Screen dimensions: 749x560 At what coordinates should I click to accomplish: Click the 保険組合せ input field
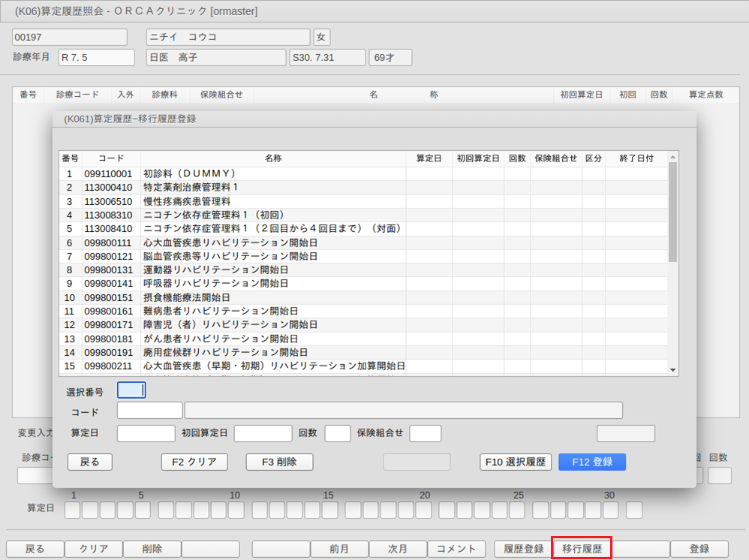tap(425, 433)
